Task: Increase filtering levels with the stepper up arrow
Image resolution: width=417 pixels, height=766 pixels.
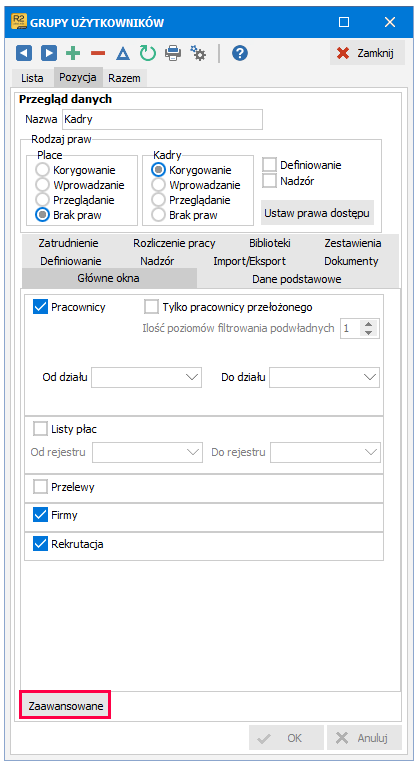Action: pos(369,324)
